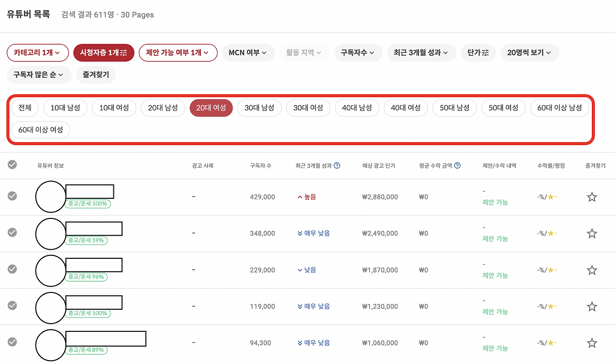The height and width of the screenshot is (364, 615).
Task: Open the 즐겨찾기 filter button
Action: (x=96, y=75)
